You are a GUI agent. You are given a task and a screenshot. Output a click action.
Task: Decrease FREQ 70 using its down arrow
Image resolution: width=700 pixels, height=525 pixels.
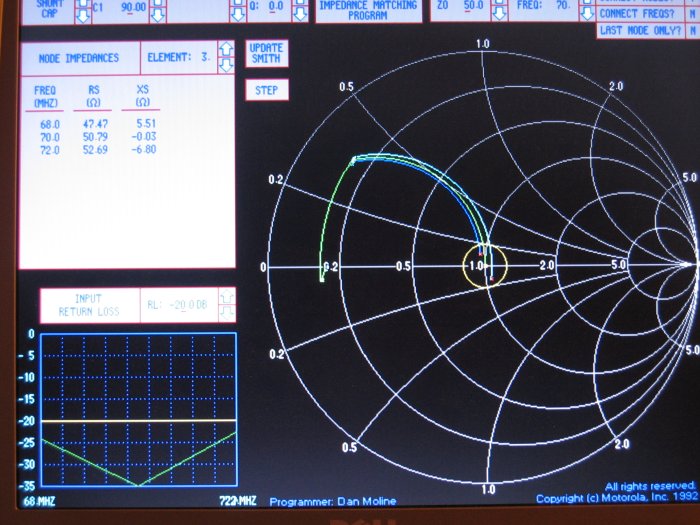pos(587,13)
